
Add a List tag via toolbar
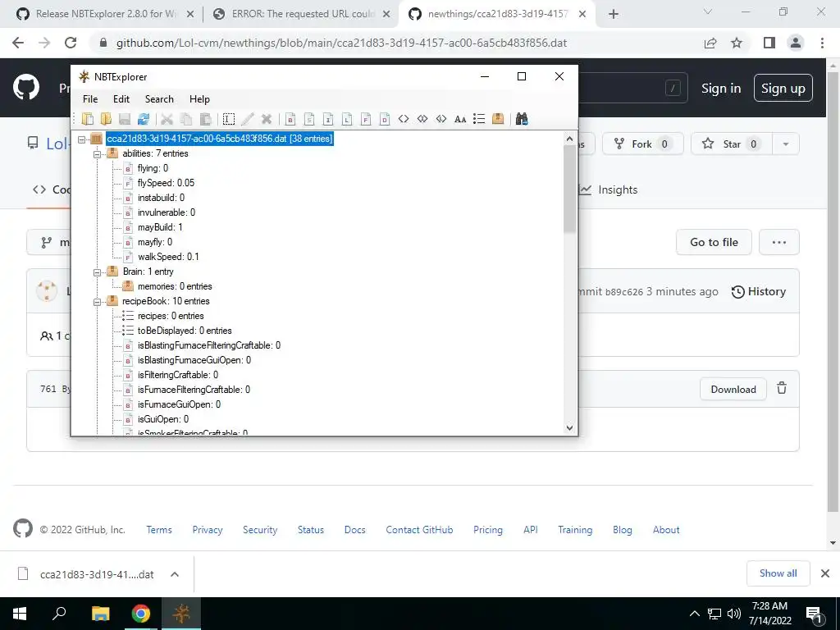[479, 119]
